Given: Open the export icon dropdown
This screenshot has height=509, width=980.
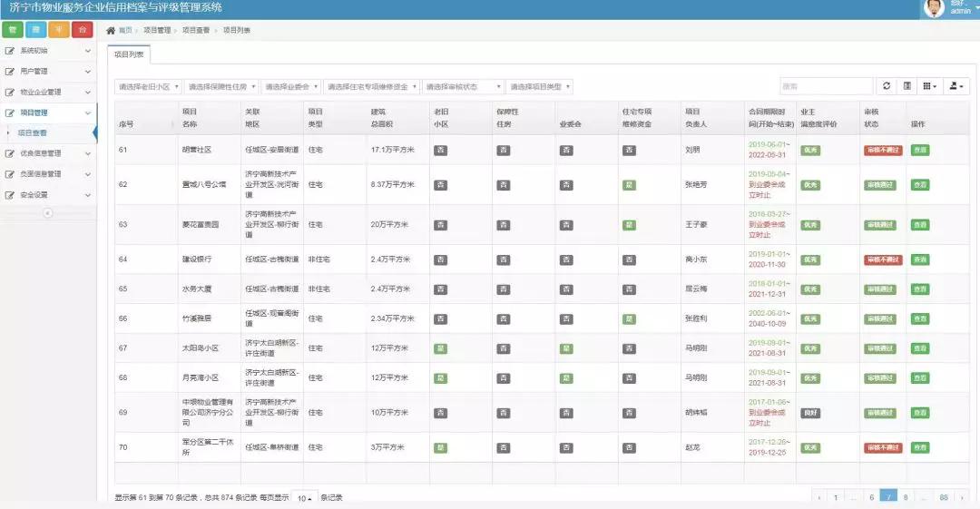Looking at the screenshot, I should click(956, 86).
